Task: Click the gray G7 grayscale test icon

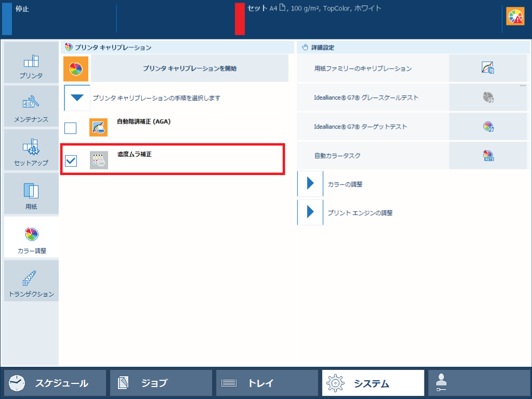Action: pos(488,97)
